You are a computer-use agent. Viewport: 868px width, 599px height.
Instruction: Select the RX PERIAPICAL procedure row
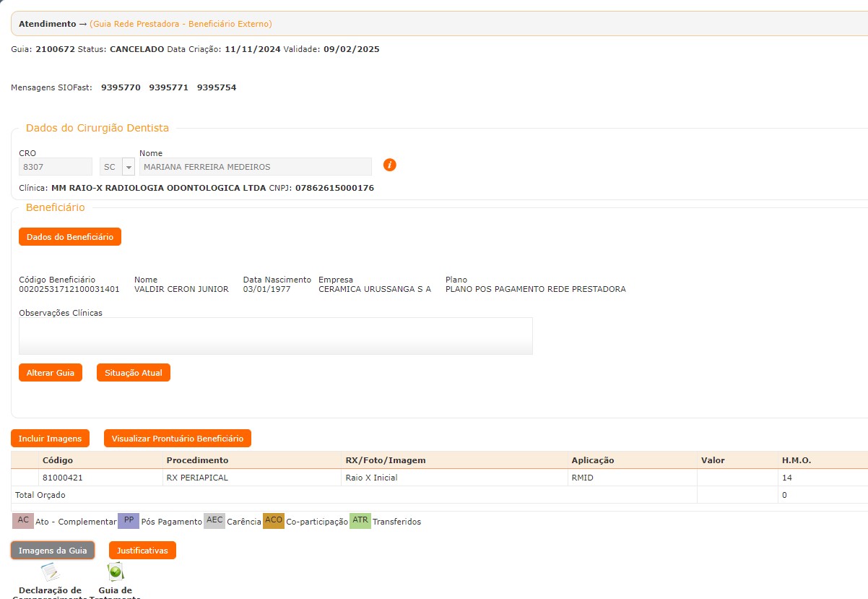(x=196, y=478)
